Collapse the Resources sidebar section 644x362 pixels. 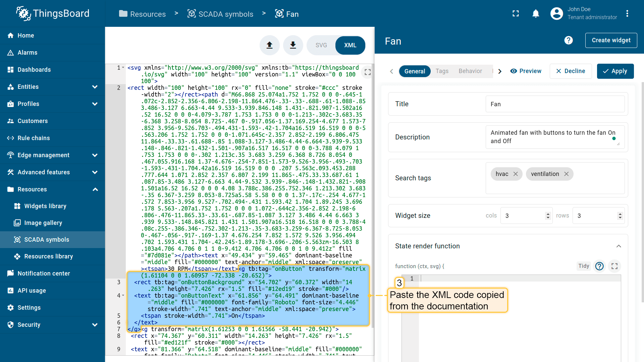pos(95,189)
